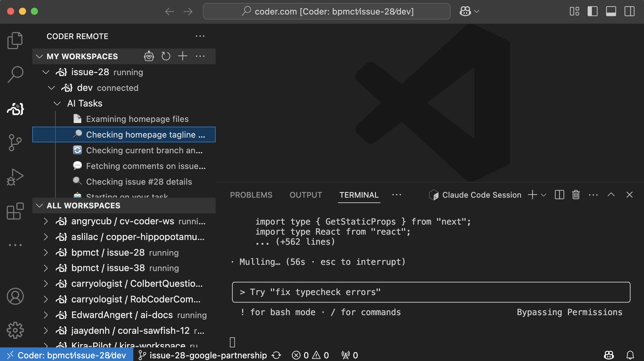Toggle the secondary side bar
Image resolution: width=644 pixels, height=361 pixels.
click(629, 12)
